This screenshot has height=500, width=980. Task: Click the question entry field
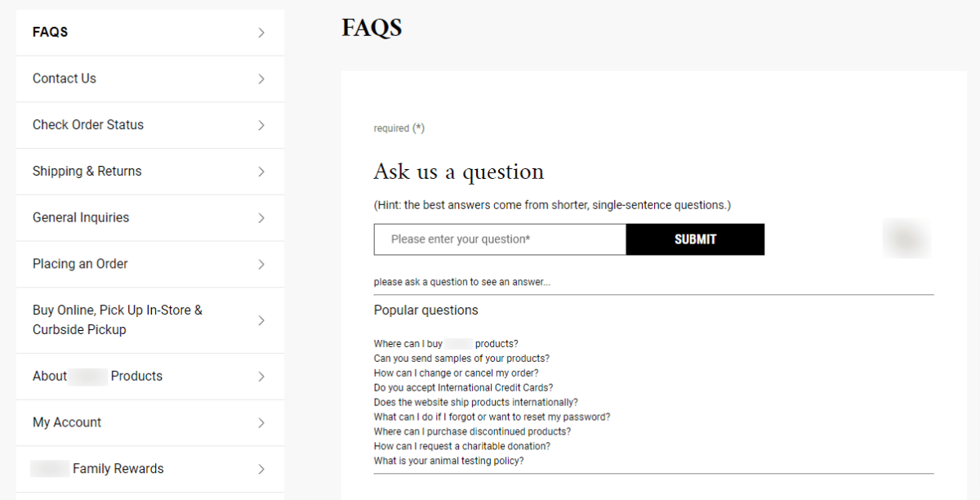point(499,239)
